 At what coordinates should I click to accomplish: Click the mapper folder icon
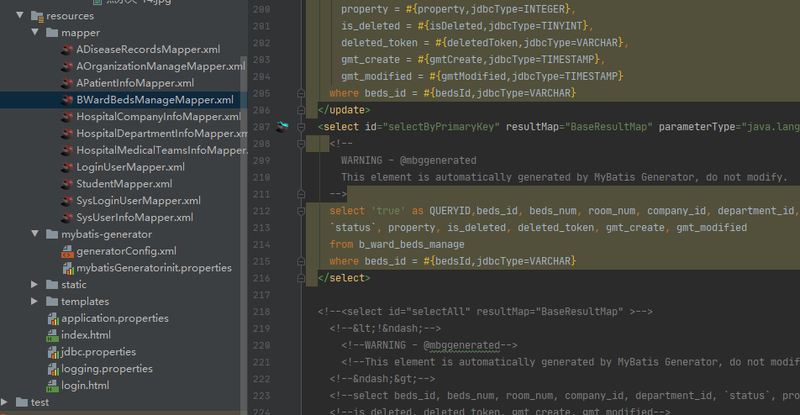[52, 33]
